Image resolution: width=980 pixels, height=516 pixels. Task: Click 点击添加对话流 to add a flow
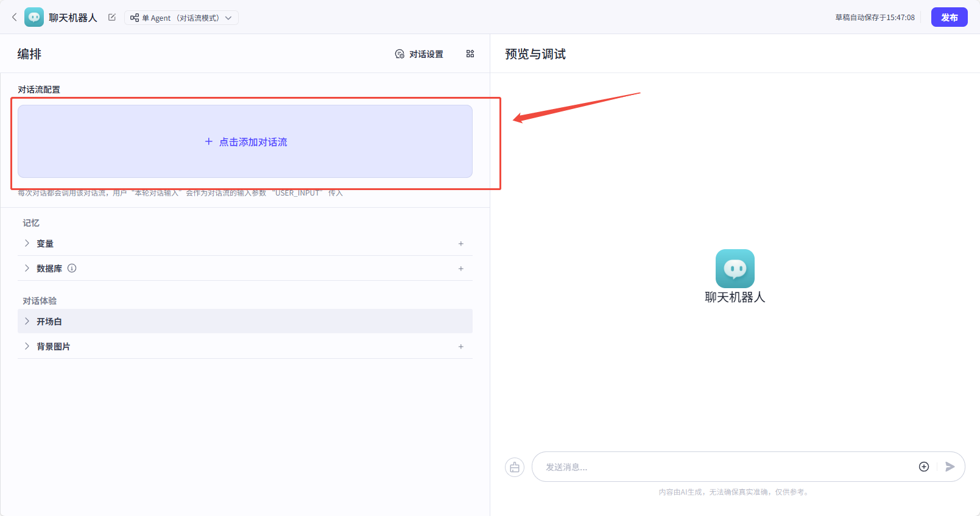(245, 141)
